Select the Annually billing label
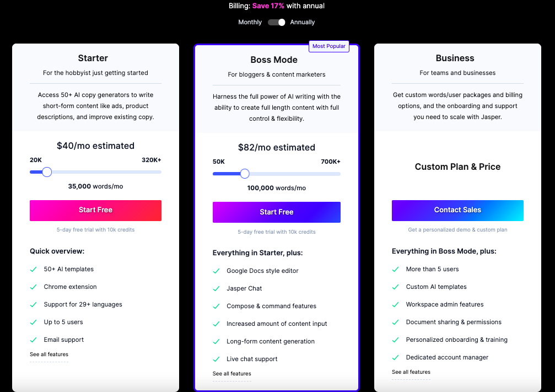Image resolution: width=555 pixels, height=392 pixels. pyautogui.click(x=302, y=22)
